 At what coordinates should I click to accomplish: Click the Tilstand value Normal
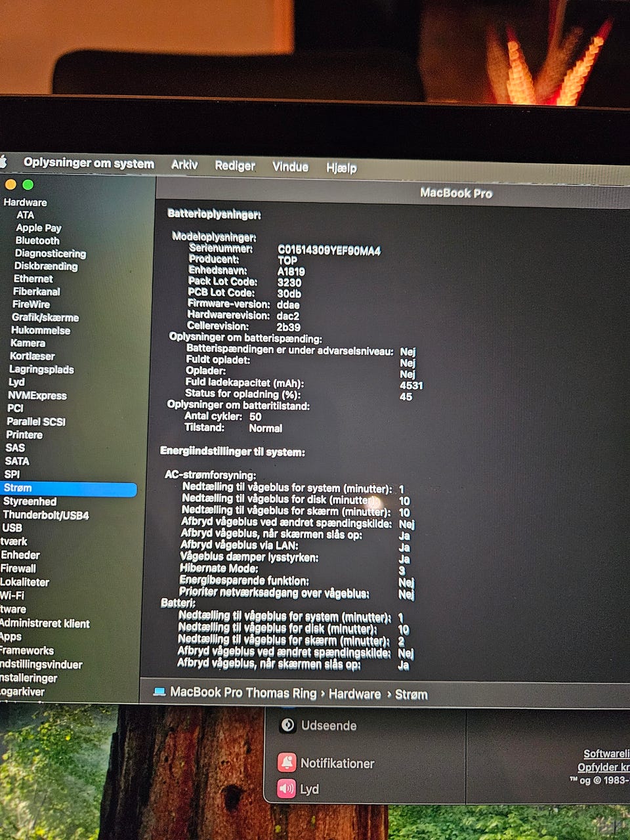265,428
